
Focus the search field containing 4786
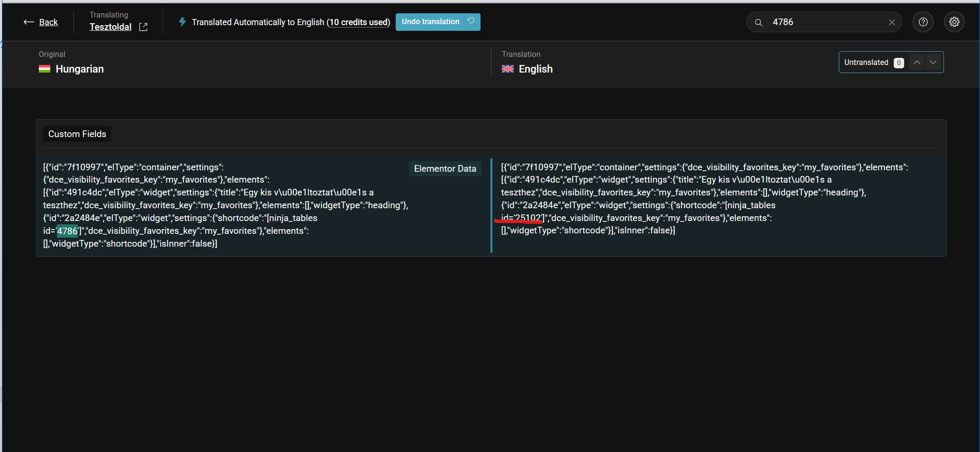[x=825, y=22]
